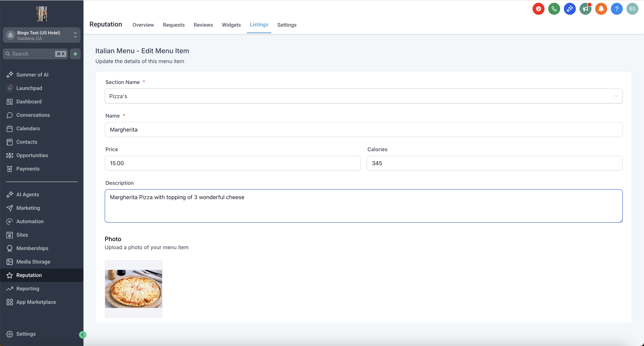Screen dimensions: 644x346
Task: Collapse the sidebar with green arrow button
Action: coord(83,335)
